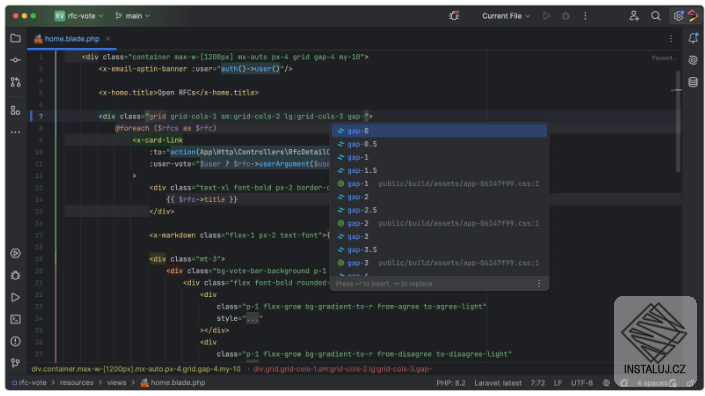Select gap-3 from app-06147f99.css suggestion

(x=439, y=263)
